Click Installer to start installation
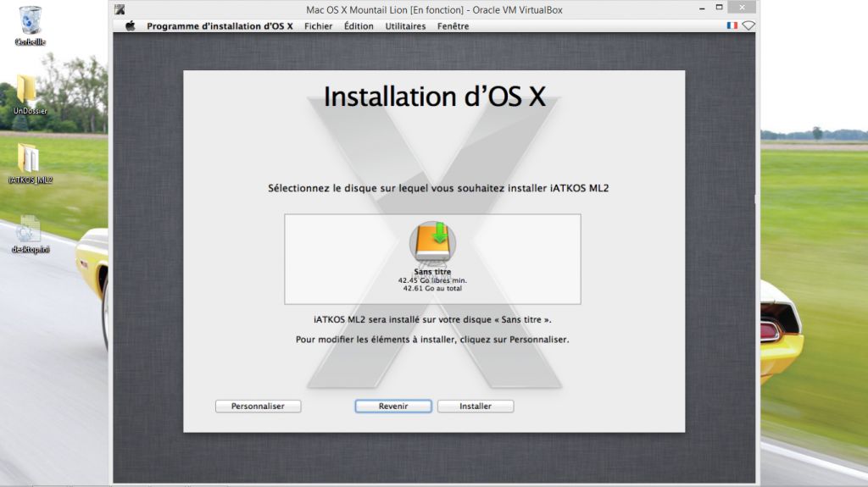The height and width of the screenshot is (487, 868). [x=476, y=407]
